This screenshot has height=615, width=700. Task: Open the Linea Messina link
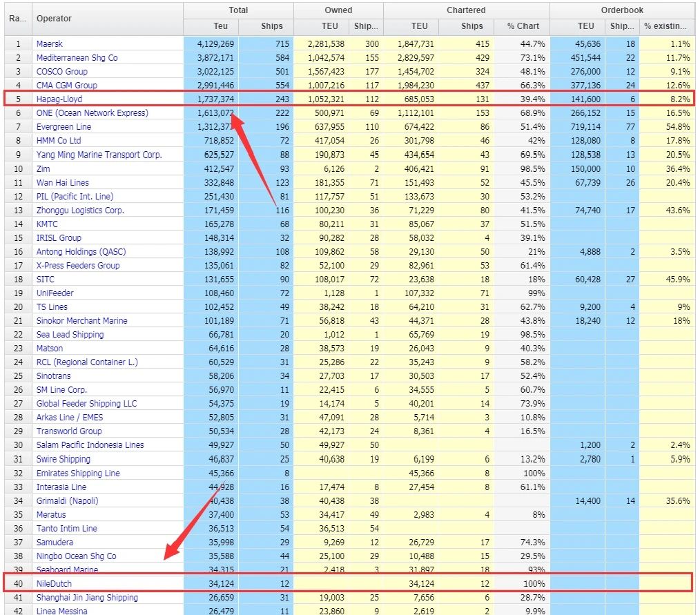tap(61, 612)
